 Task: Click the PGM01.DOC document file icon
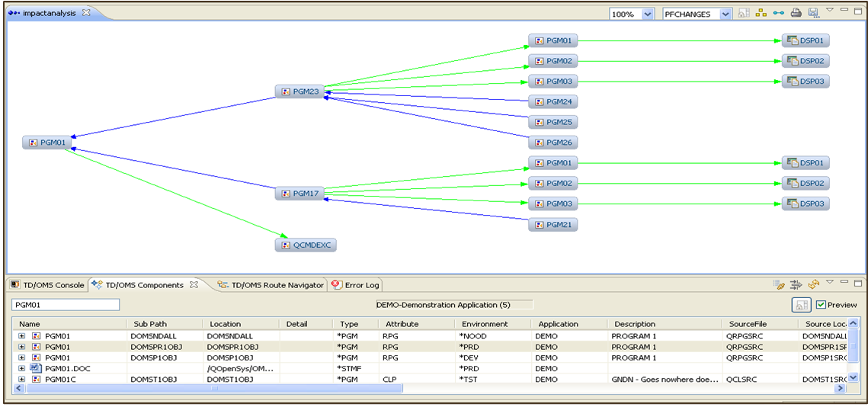click(x=35, y=368)
